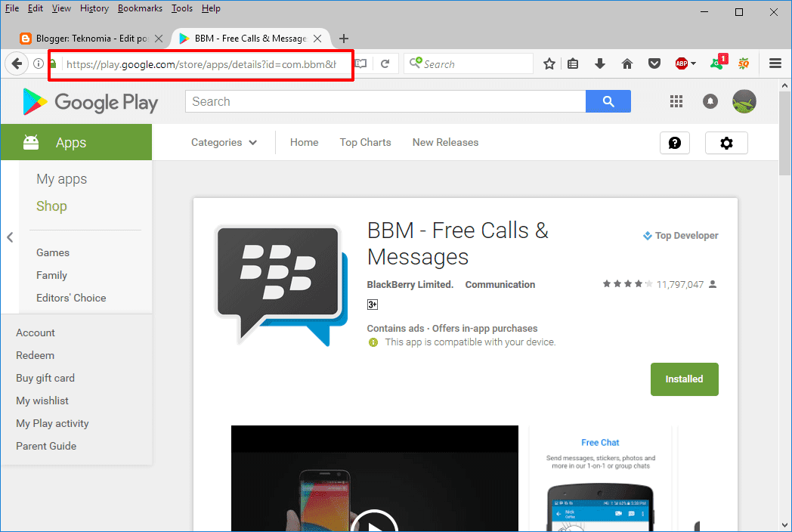Open site information icon in address bar
Viewport: 792px width, 532px height.
click(x=39, y=63)
